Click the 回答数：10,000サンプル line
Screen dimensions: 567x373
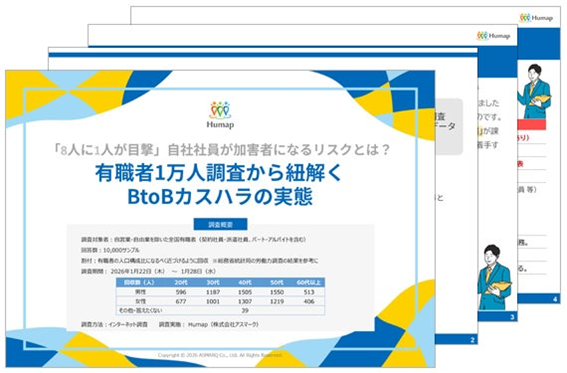coord(110,250)
